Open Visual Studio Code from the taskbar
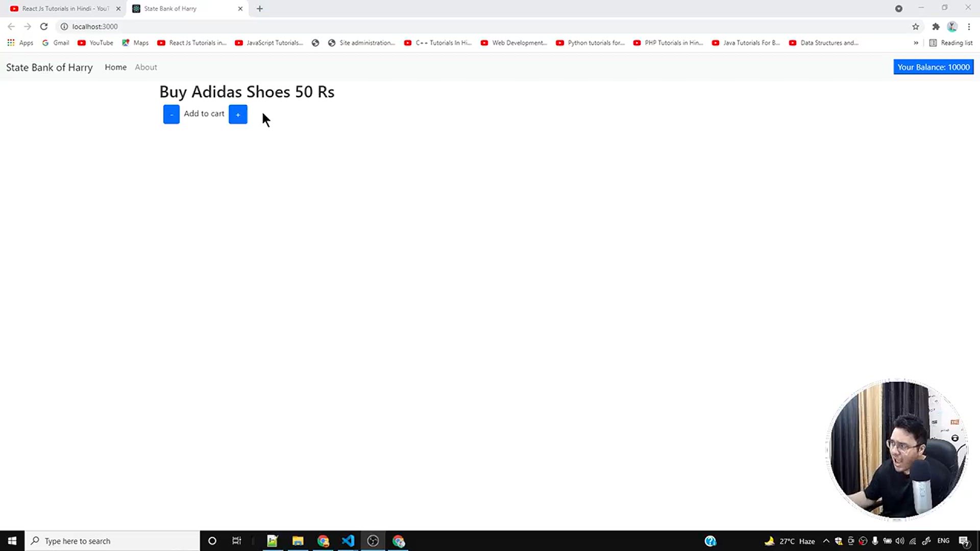This screenshot has height=551, width=980. 348,541
